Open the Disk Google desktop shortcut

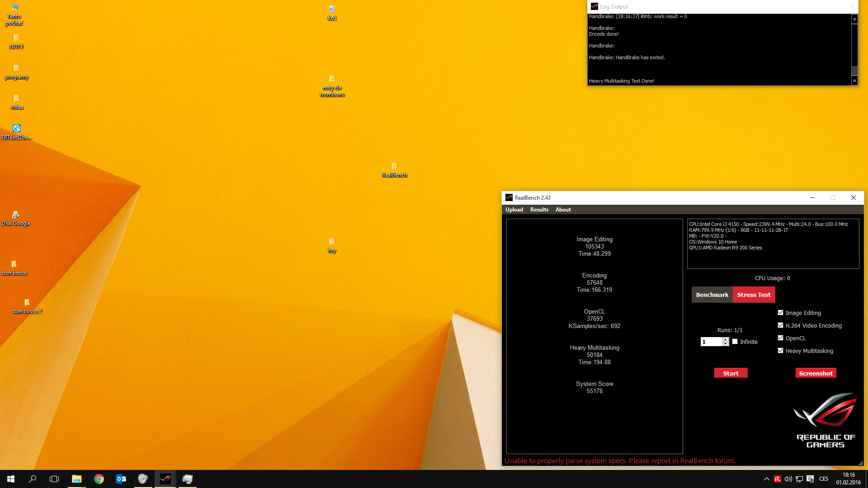16,215
